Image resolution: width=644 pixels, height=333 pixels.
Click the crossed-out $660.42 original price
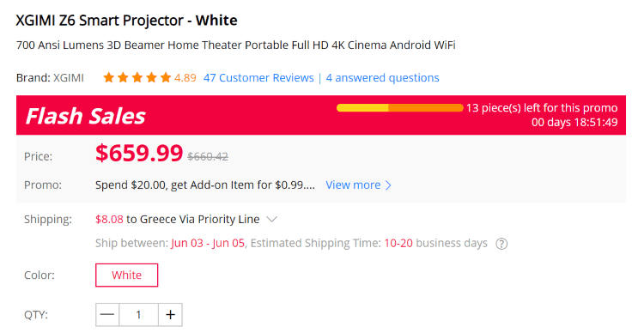pyautogui.click(x=208, y=156)
